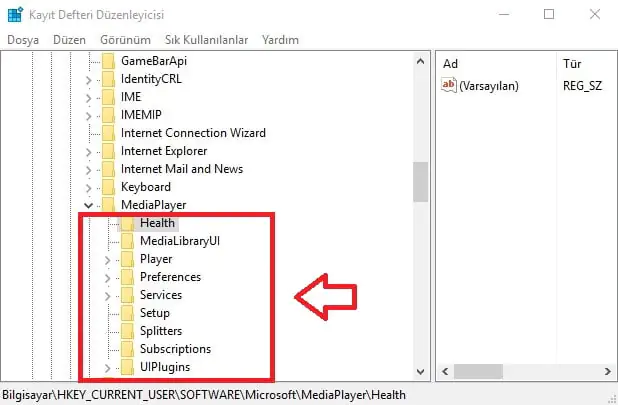Click the Services folder icon
Image resolution: width=618 pixels, height=405 pixels.
click(x=127, y=295)
